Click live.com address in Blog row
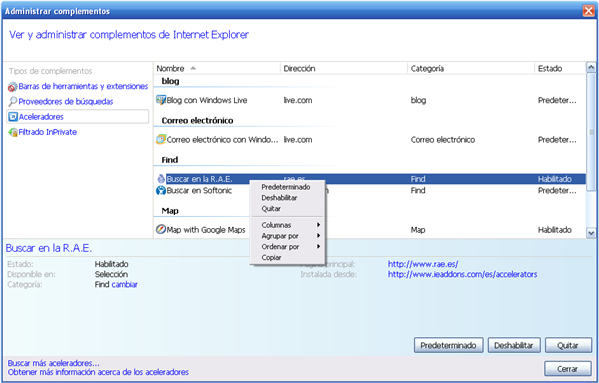This screenshot has width=599, height=383. point(298,100)
